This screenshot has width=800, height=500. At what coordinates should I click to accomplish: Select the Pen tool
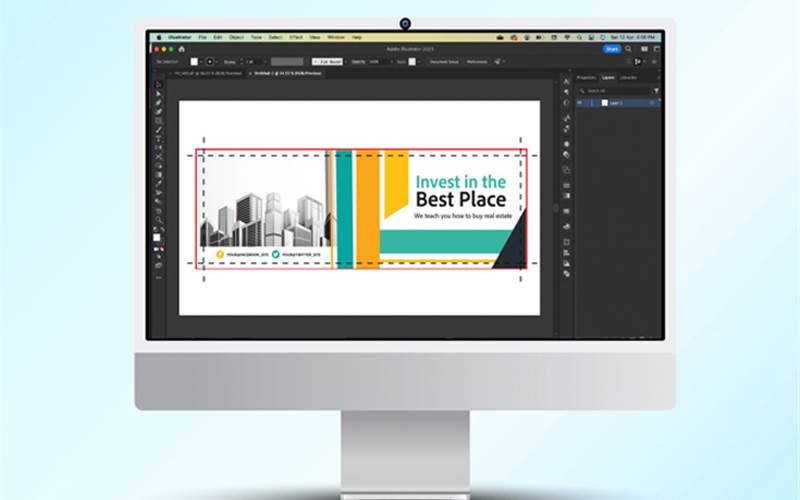[159, 103]
